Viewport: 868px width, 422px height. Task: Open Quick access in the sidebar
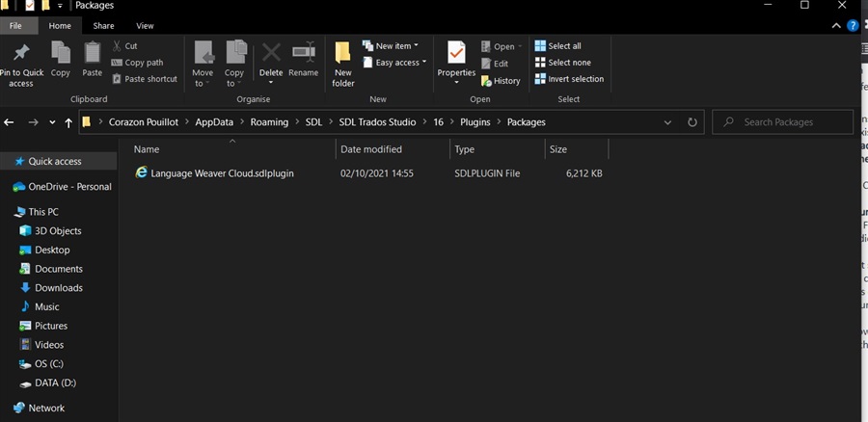55,162
